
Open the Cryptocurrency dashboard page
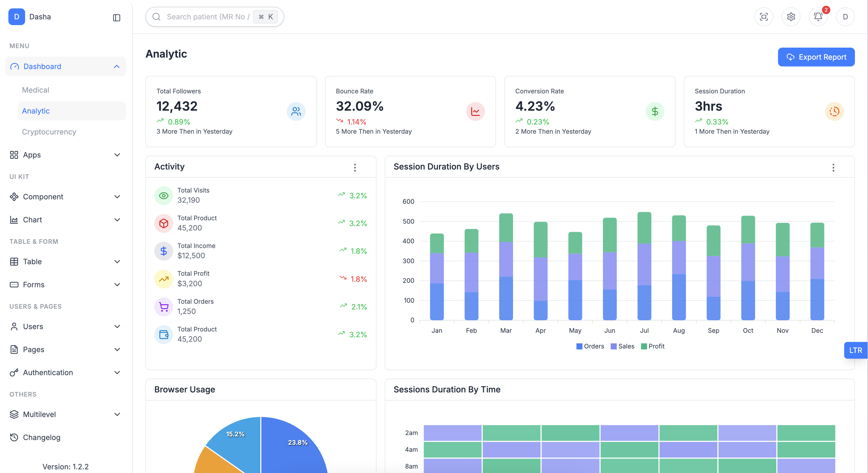(49, 132)
